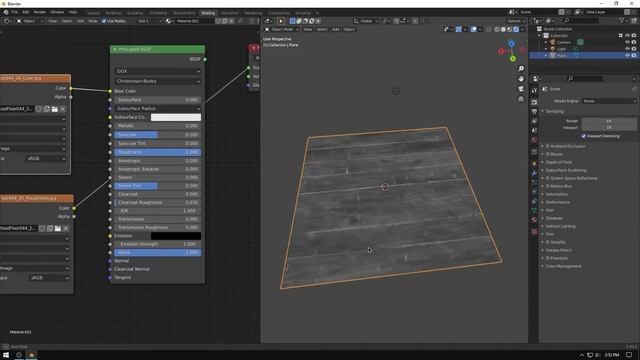Disable Plane in renders via camera icon
The image size is (640, 360).
pos(634,55)
